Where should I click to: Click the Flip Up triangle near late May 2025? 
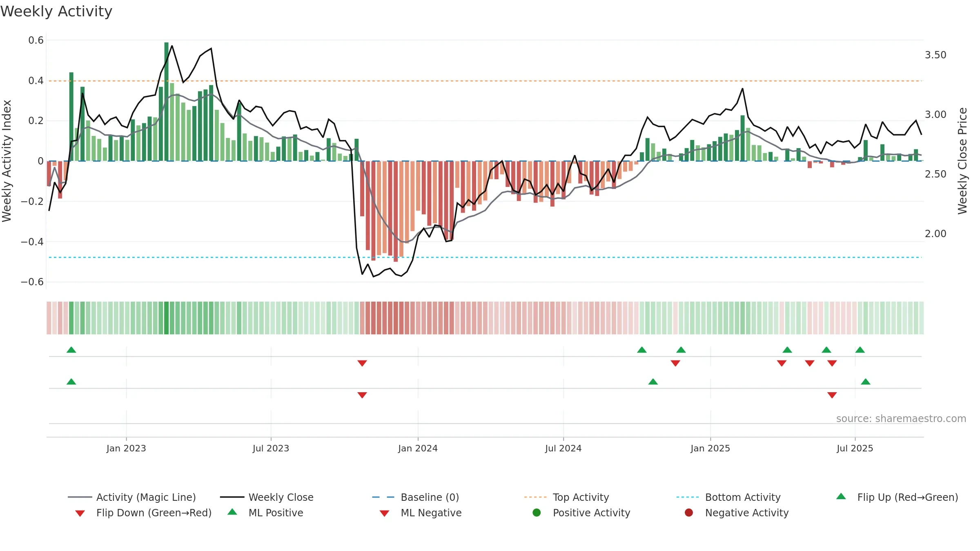[826, 350]
